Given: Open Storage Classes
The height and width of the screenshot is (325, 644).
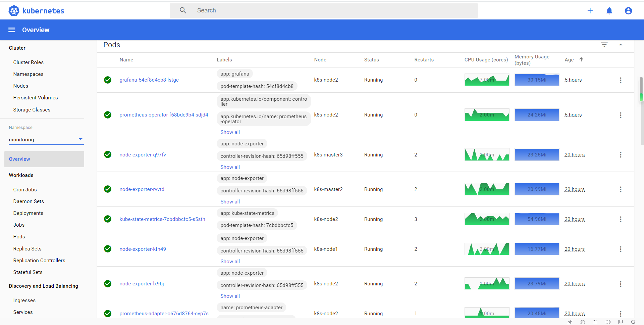Looking at the screenshot, I should (x=32, y=110).
